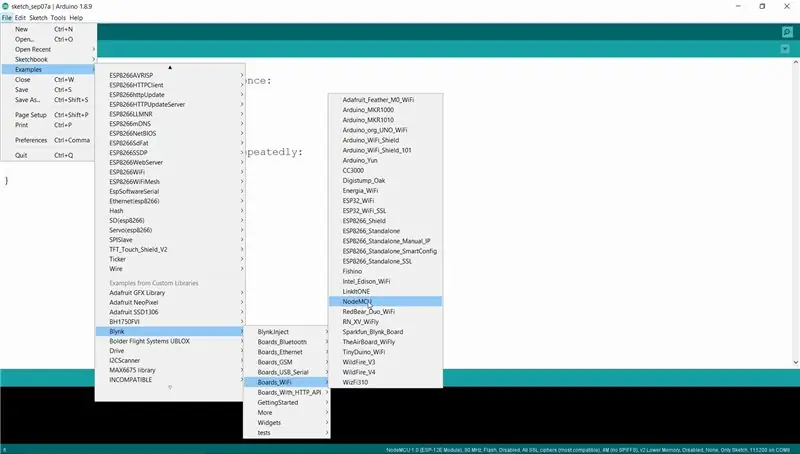Open the Edit menu
The height and width of the screenshot is (454, 800).
tap(20, 17)
